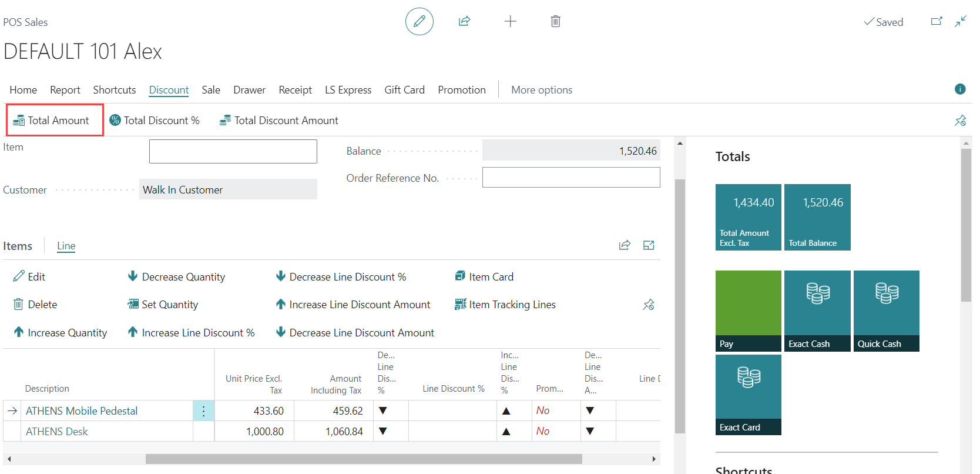
Task: Open the ATHENS Desk item link
Action: (x=57, y=432)
